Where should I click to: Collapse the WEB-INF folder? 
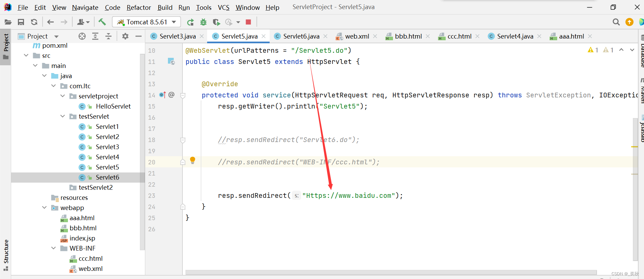coord(53,248)
